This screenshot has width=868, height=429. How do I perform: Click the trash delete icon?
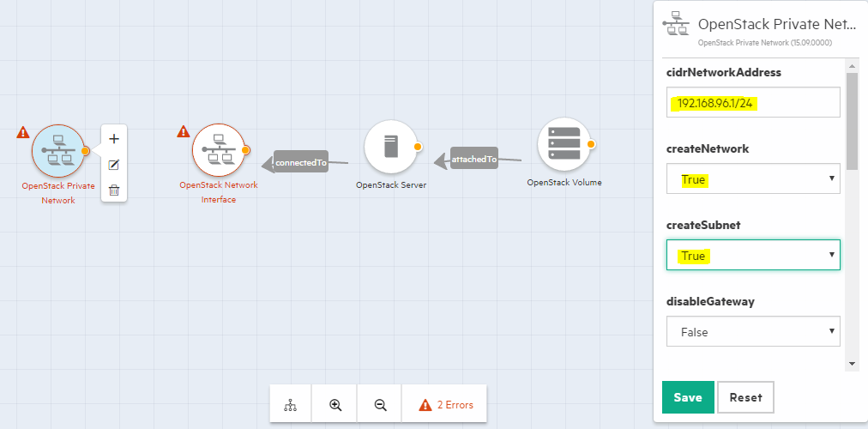pos(114,190)
